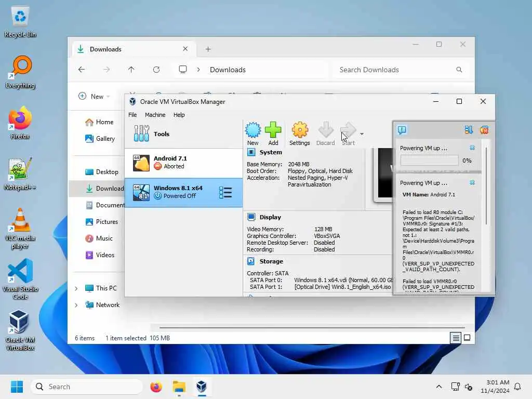Toggle keep finished progresses notification icon
This screenshot has width=532, height=399.
tap(468, 130)
